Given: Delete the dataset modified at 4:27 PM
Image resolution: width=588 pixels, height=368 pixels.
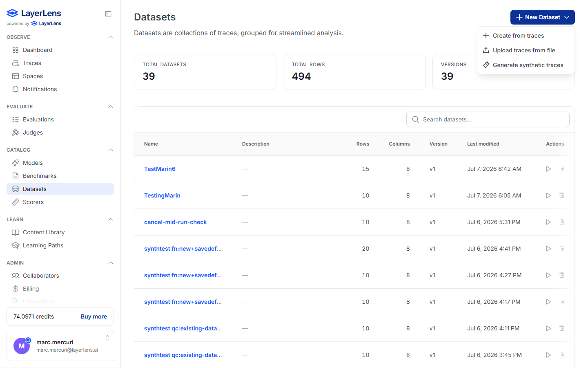Looking at the screenshot, I should click(562, 275).
